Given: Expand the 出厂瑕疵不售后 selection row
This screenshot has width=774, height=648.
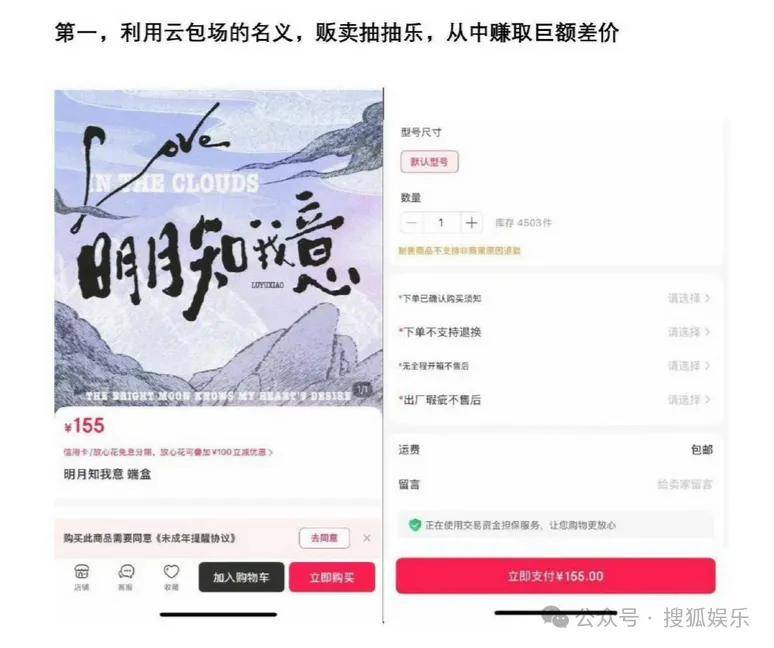Looking at the screenshot, I should [x=555, y=400].
